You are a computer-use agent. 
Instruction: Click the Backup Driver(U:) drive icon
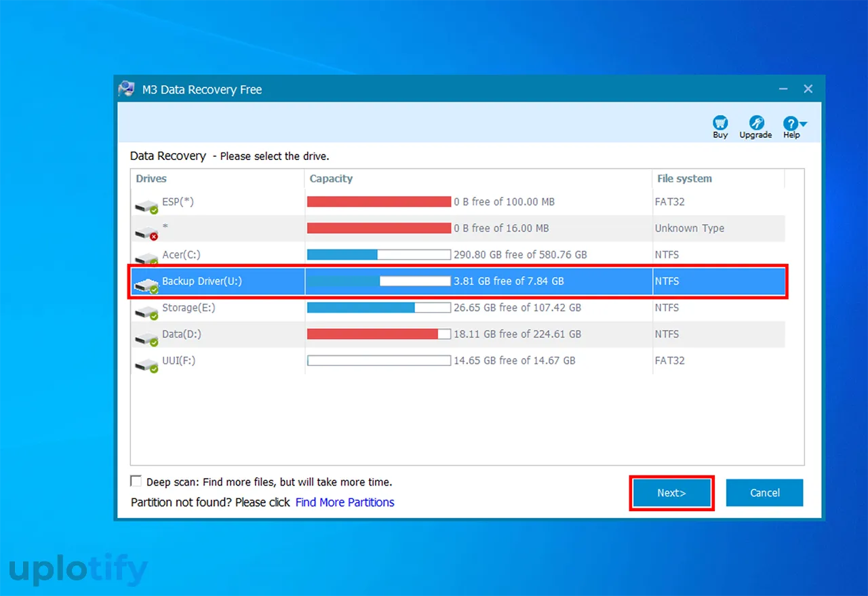(146, 285)
